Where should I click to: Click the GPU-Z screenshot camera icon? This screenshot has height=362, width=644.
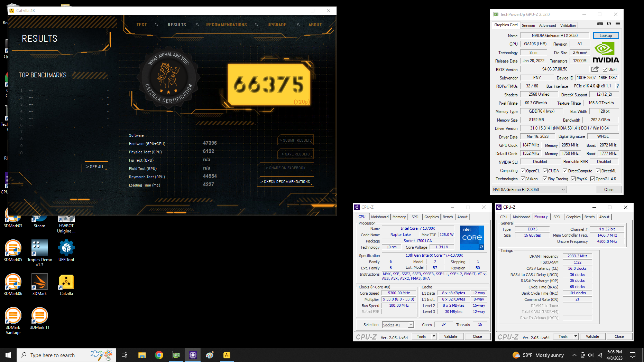(x=600, y=23)
